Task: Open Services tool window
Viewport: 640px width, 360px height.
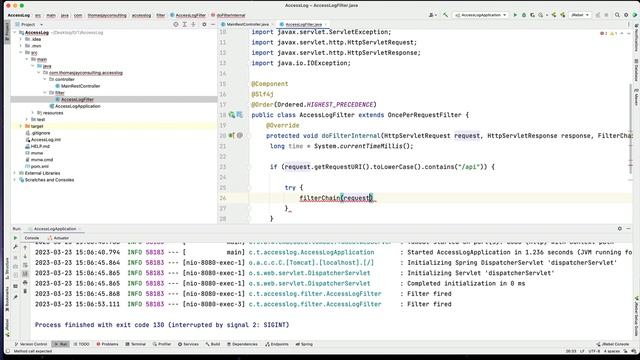Action: click(x=188, y=344)
